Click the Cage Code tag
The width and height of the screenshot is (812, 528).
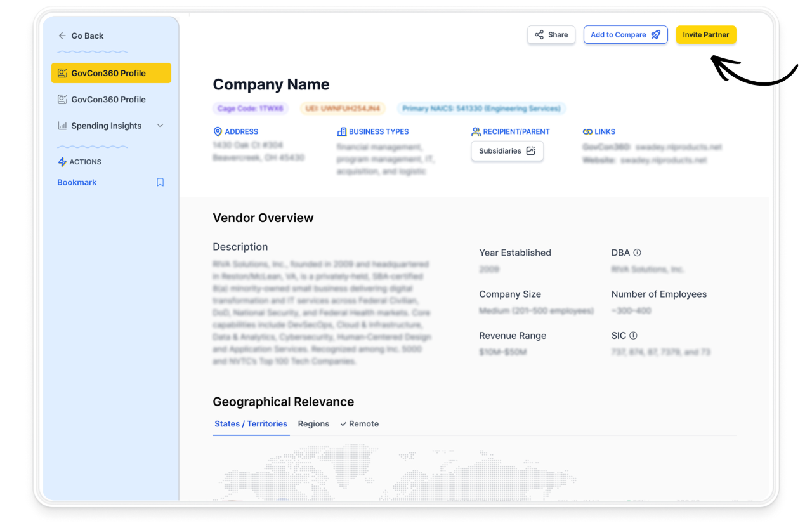point(251,109)
